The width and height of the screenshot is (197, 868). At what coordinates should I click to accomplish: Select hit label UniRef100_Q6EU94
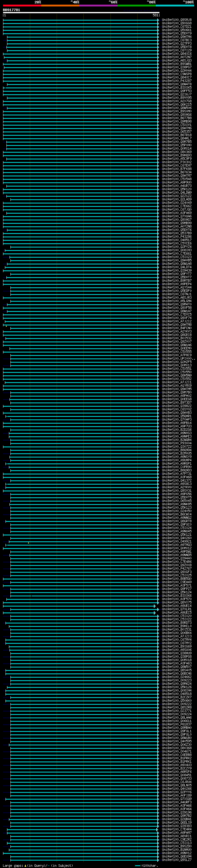(x=177, y=856)
